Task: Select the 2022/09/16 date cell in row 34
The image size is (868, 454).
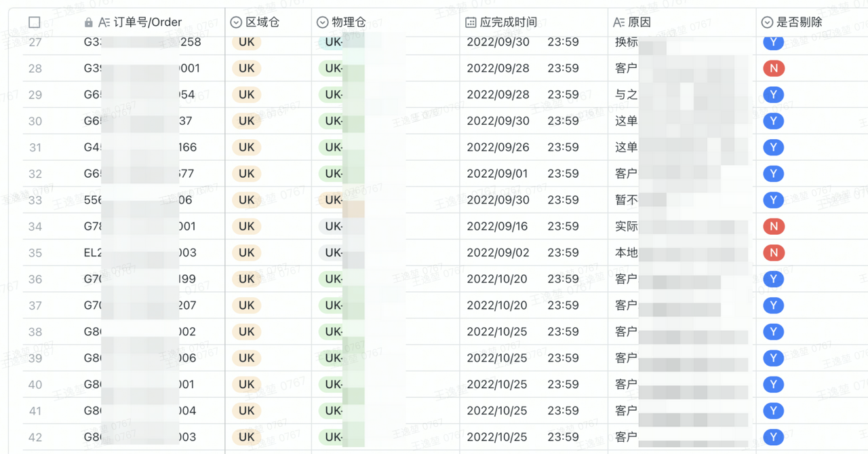Action: (x=497, y=227)
